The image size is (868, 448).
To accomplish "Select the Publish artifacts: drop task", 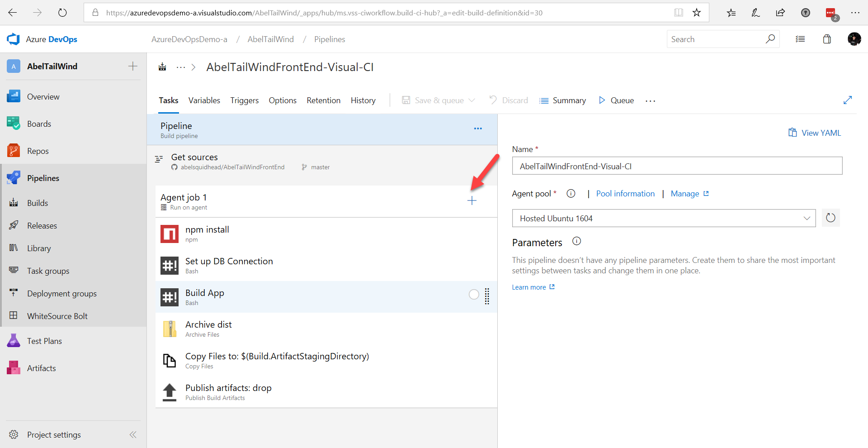I will point(326,392).
